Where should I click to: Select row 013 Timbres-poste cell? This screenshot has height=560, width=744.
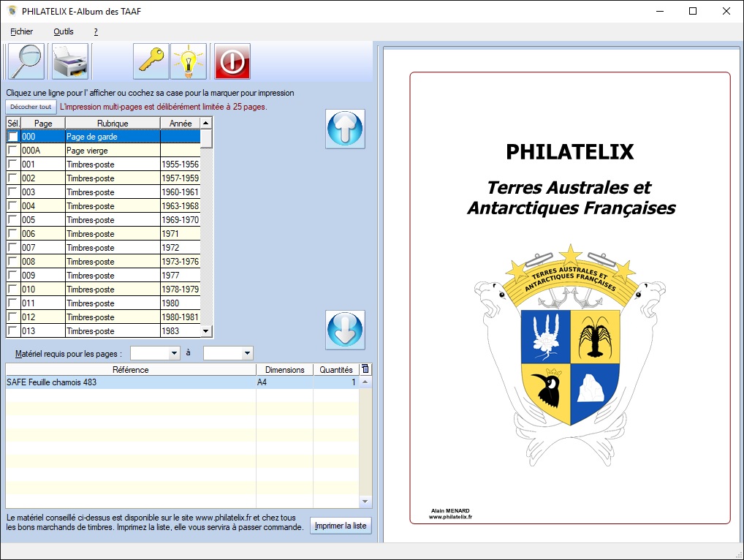click(113, 330)
